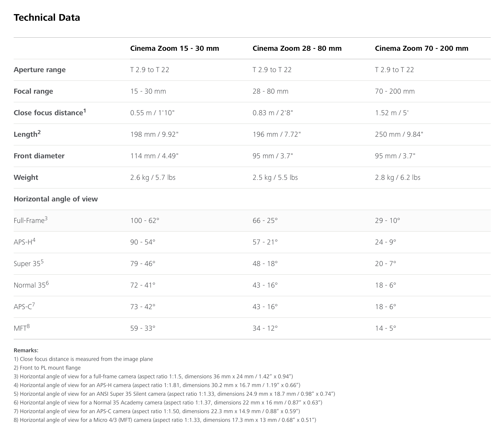Viewport: 504px width, 438px height.
Task: Click the Remarks heading
Action: 26,350
